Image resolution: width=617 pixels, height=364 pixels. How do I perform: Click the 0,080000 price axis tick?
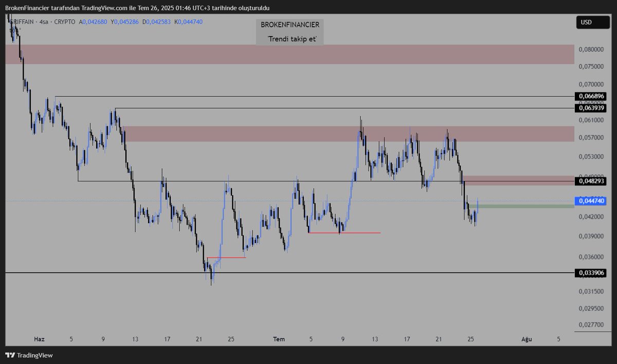point(591,49)
